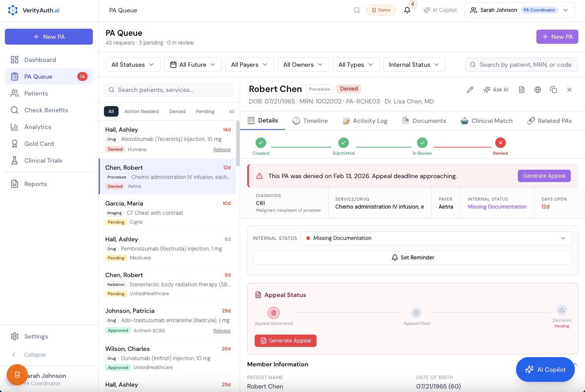Expand the All Payers dropdown
Viewport: 585px width, 392px height.
(x=249, y=65)
